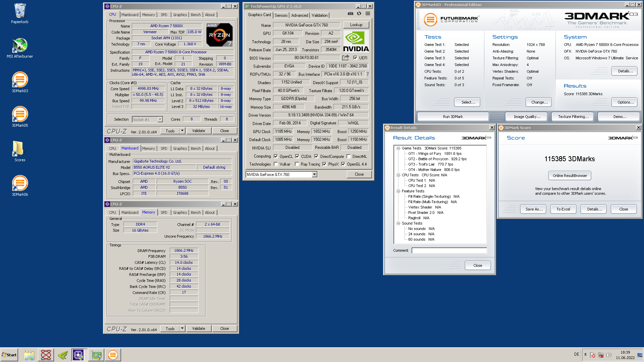Open the Papierkorb desktop icon

[20, 13]
